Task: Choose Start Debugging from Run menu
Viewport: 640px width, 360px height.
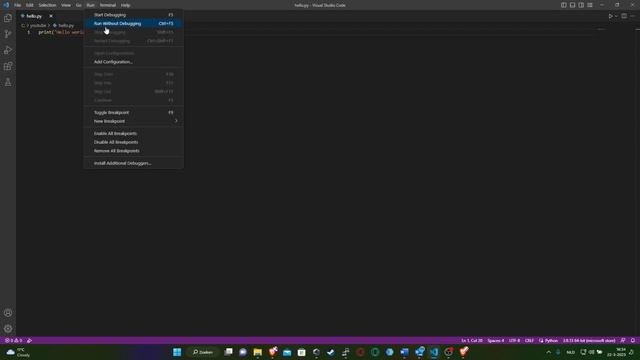Action: pyautogui.click(x=133, y=15)
